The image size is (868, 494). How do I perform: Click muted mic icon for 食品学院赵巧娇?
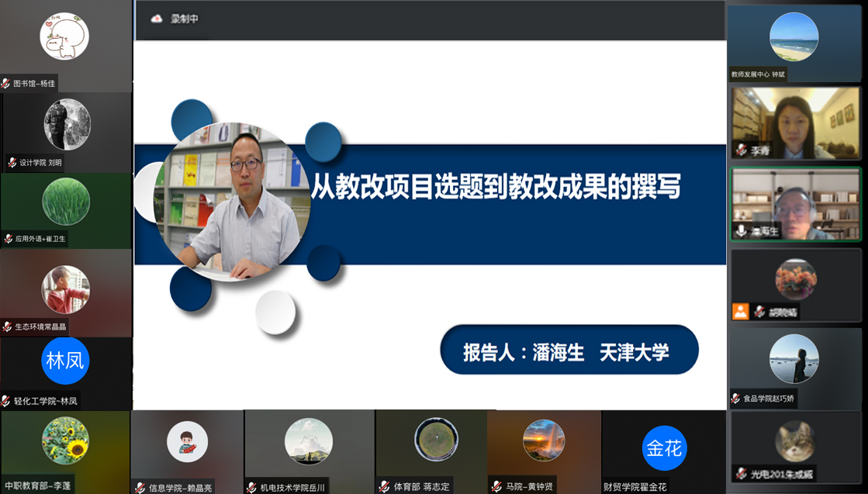coord(735,399)
